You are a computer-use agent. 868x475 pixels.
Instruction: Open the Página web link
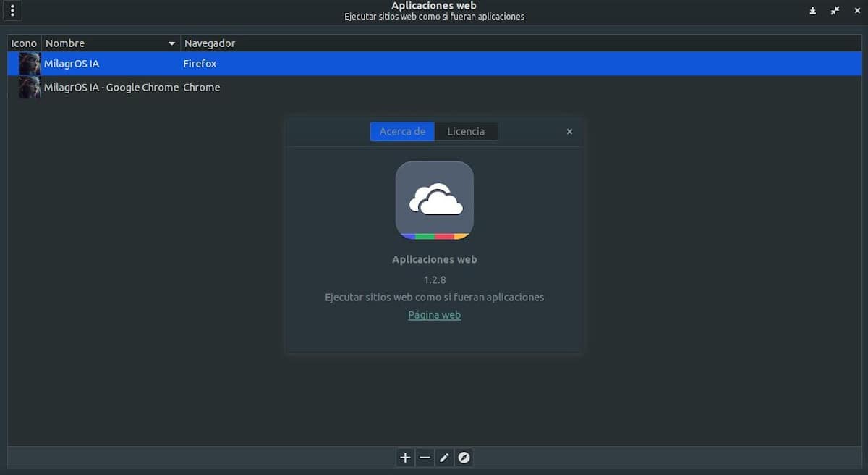(434, 314)
